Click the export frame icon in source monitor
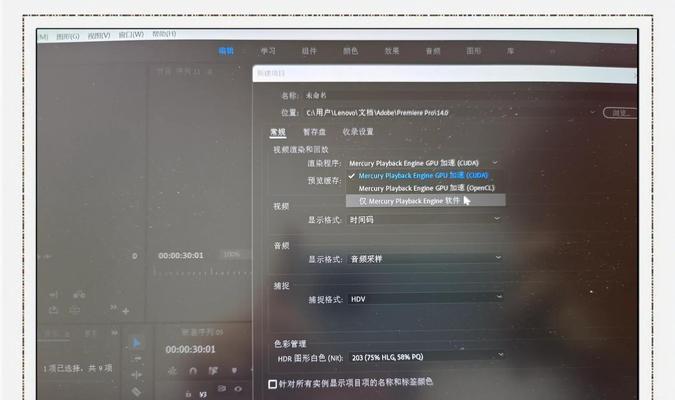This screenshot has width=675, height=400. (75, 310)
